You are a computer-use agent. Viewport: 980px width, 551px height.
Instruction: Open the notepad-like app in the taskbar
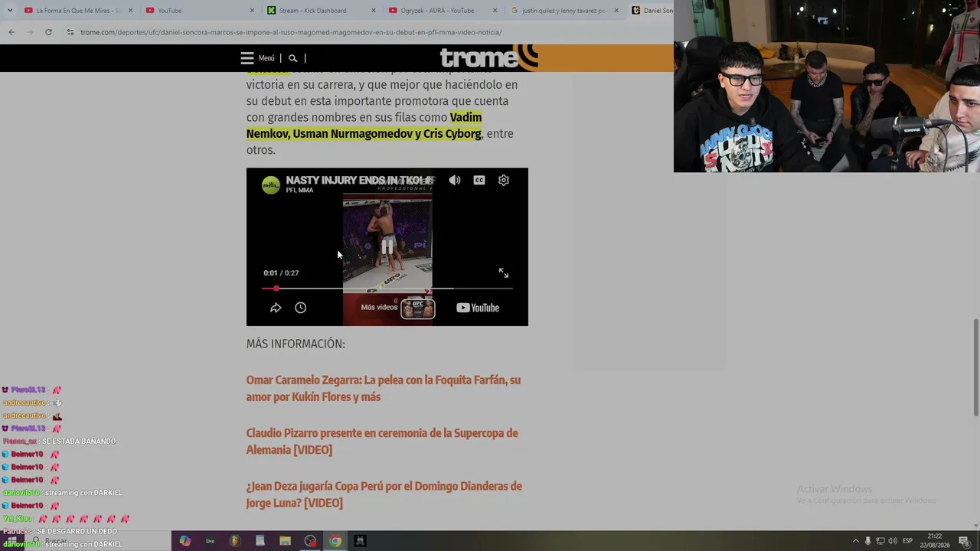tap(260, 541)
